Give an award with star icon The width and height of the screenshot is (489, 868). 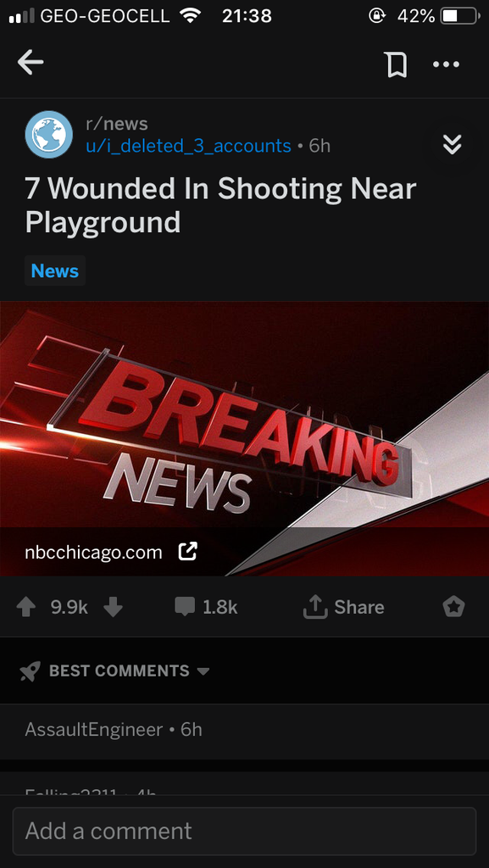tap(453, 607)
